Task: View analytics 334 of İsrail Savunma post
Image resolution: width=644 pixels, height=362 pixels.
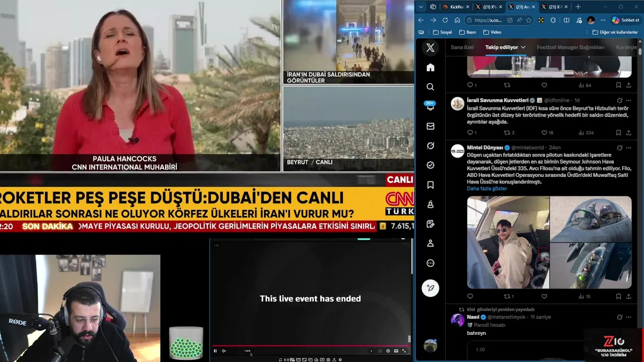Action: coord(586,133)
